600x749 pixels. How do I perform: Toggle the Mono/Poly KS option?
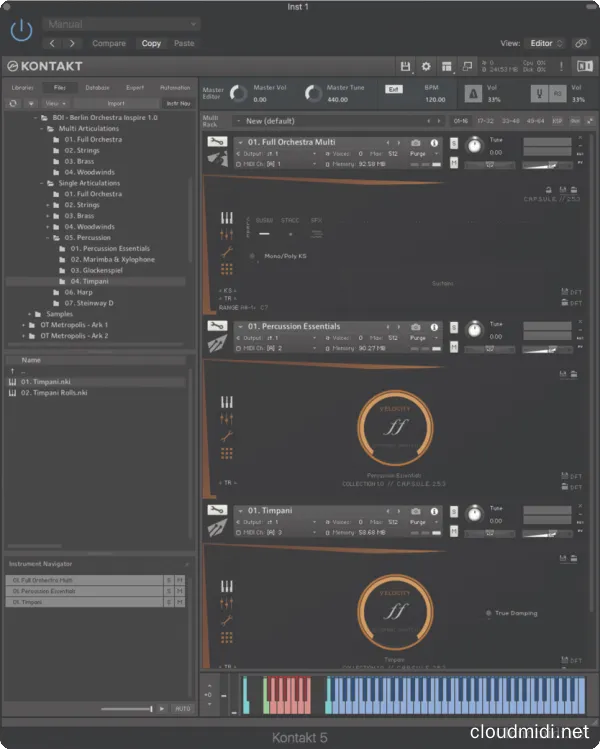252,256
